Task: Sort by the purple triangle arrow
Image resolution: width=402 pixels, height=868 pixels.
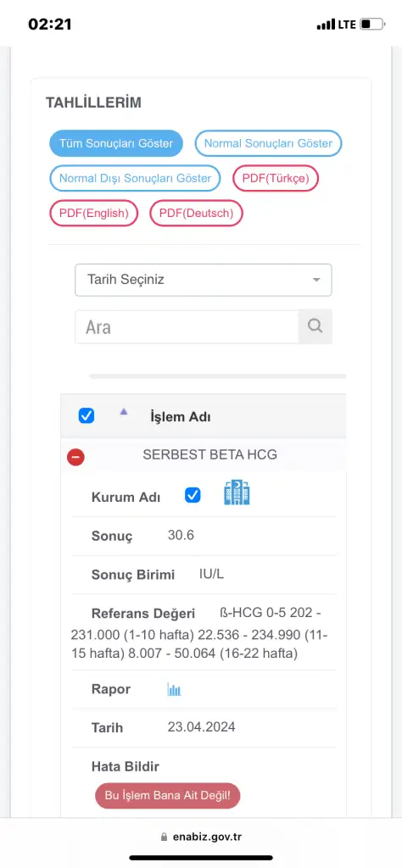Action: (x=124, y=411)
